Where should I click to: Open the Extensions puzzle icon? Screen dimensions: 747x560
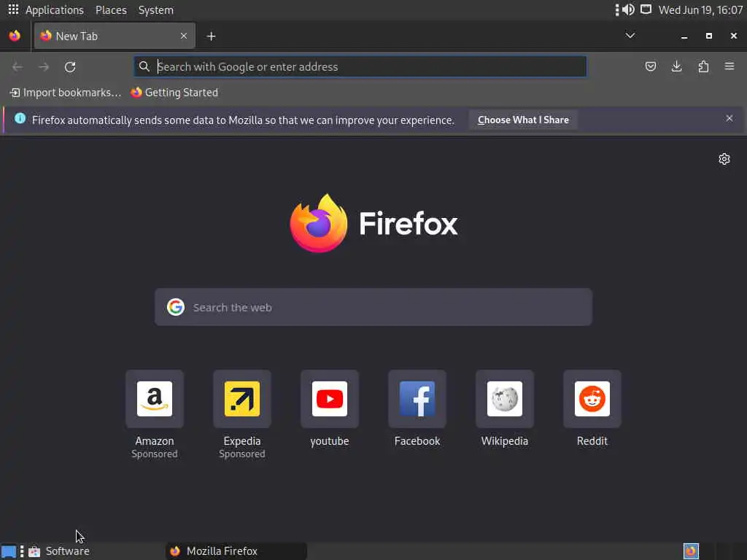tap(703, 66)
